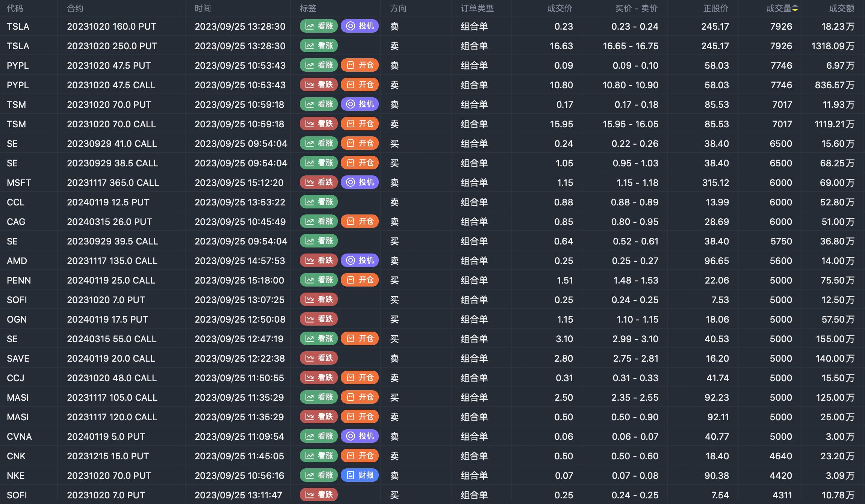Screen dimensions: 865x504
Task: Select contract 20231020 250.0 PUT
Action: (112, 46)
